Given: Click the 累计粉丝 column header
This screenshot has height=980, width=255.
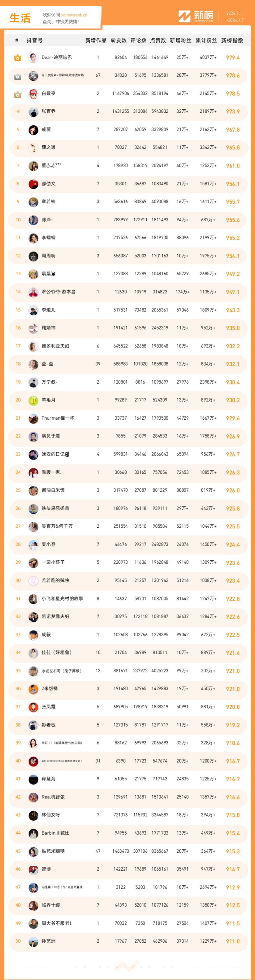Looking at the screenshot, I should (x=206, y=40).
